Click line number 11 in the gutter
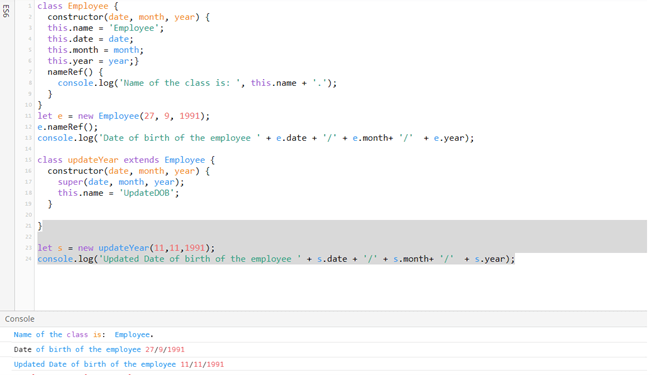652x375 pixels. [28, 116]
